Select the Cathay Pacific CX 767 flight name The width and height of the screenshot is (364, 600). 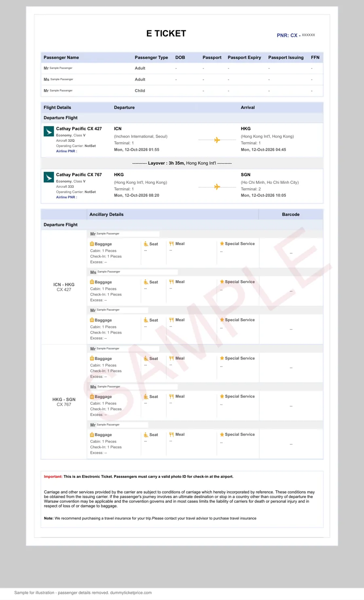[79, 175]
